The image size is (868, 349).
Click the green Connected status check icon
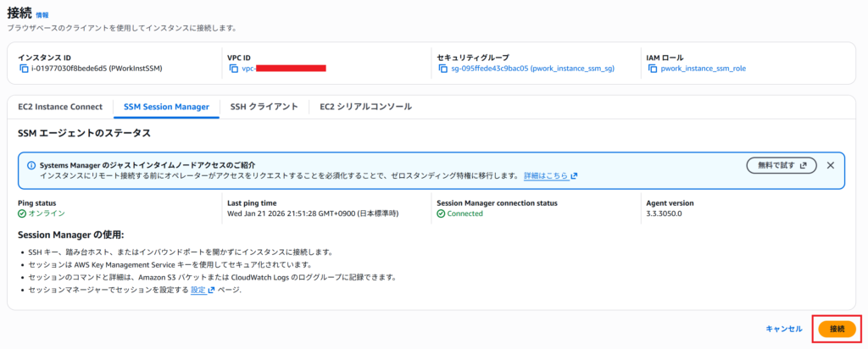click(441, 213)
